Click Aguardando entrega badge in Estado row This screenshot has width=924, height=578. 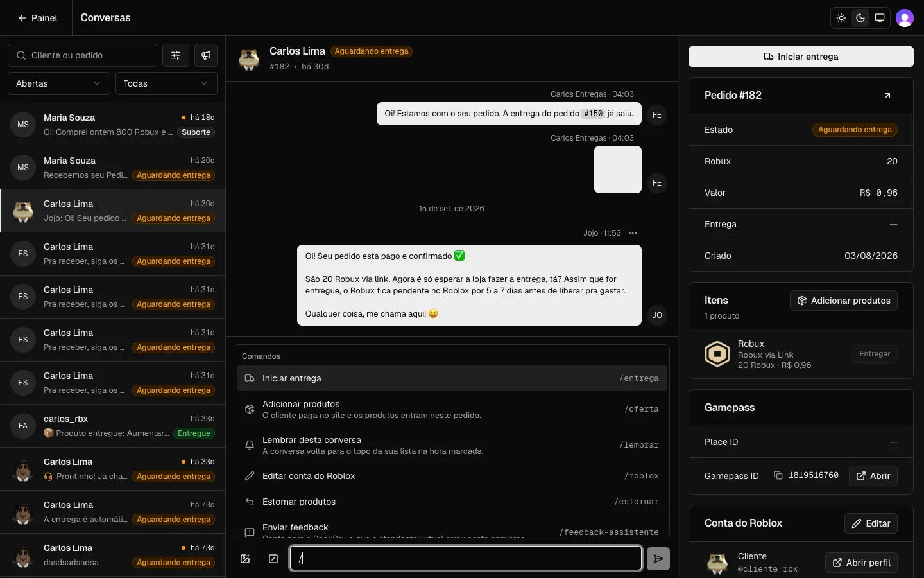855,130
